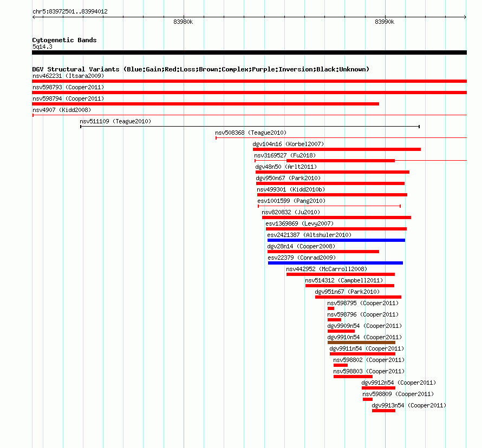Select the nsv598793 (Cooper2011) red loss bar
The image size is (482, 448).
pos(249,93)
